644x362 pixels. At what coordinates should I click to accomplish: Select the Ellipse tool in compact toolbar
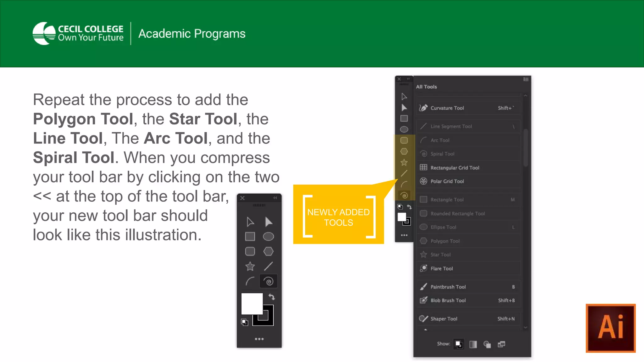pyautogui.click(x=268, y=236)
